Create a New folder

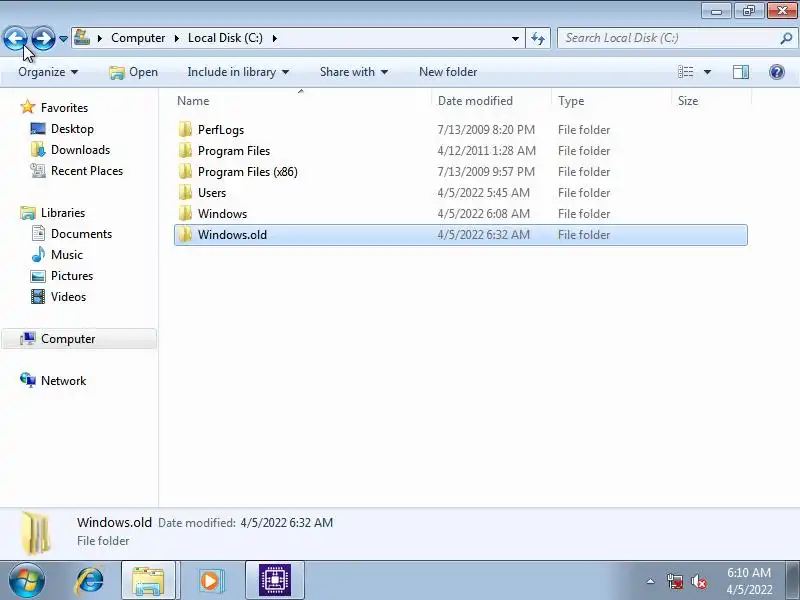click(x=448, y=72)
